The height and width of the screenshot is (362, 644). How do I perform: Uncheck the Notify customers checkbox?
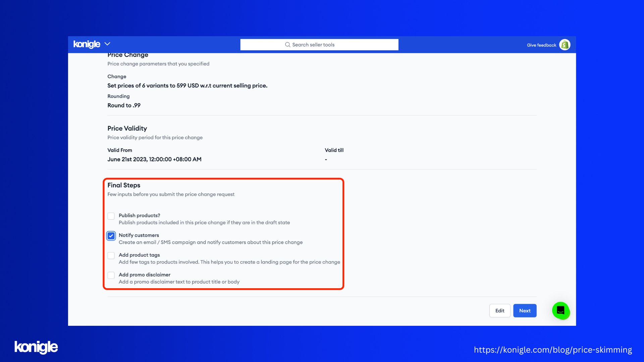click(111, 236)
